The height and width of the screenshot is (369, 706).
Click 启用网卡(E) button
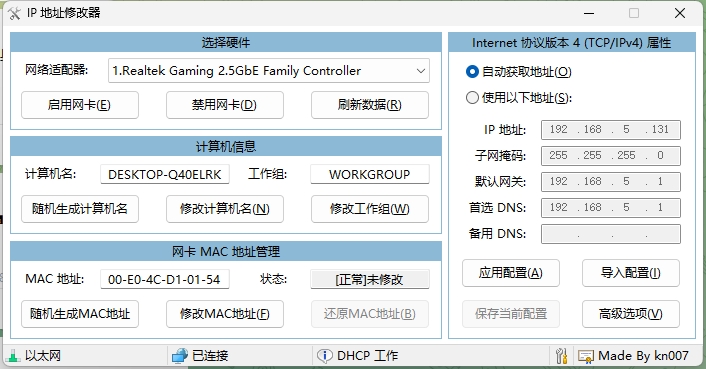(x=80, y=105)
